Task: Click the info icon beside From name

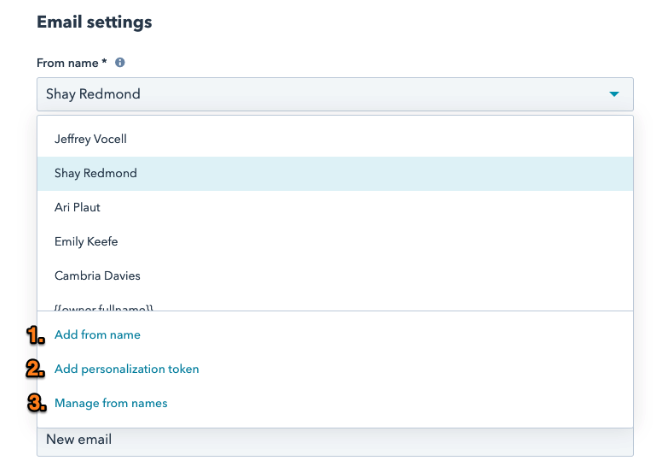Action: coord(120,62)
